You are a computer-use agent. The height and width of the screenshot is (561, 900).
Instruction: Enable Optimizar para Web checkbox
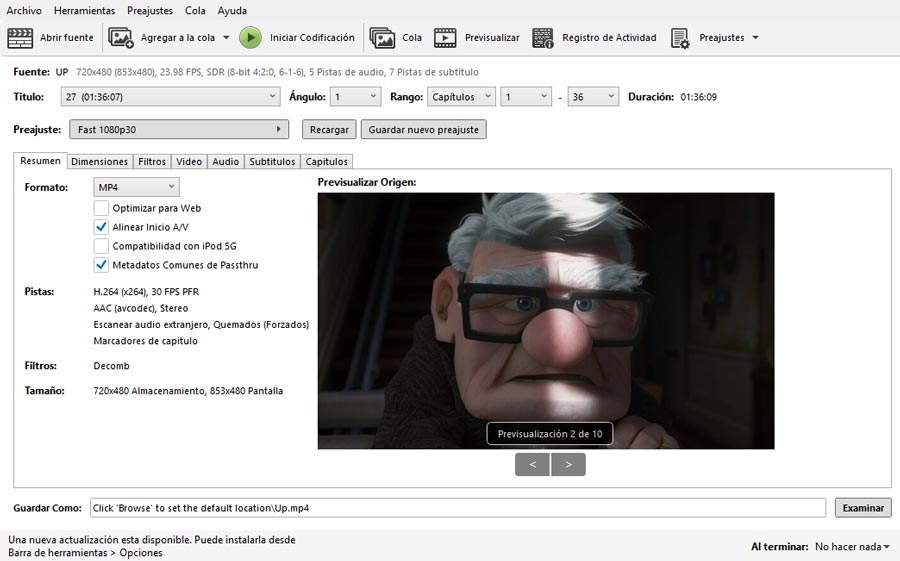[x=101, y=208]
